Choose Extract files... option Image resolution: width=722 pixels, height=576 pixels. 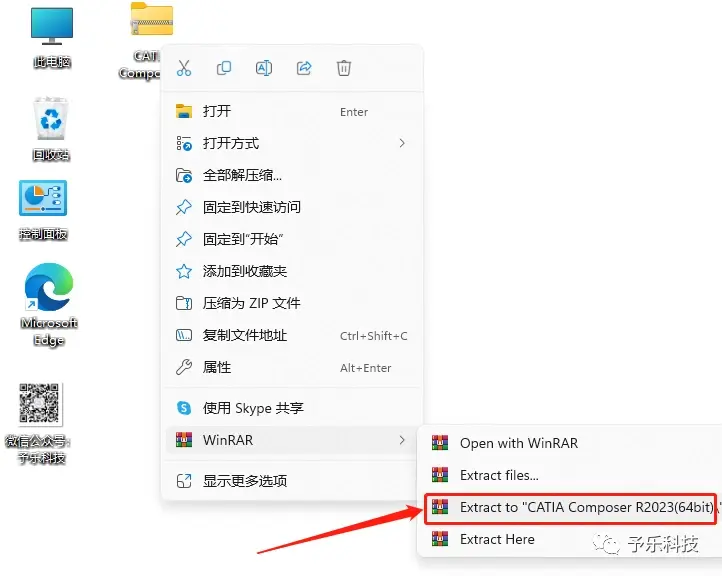click(571, 475)
